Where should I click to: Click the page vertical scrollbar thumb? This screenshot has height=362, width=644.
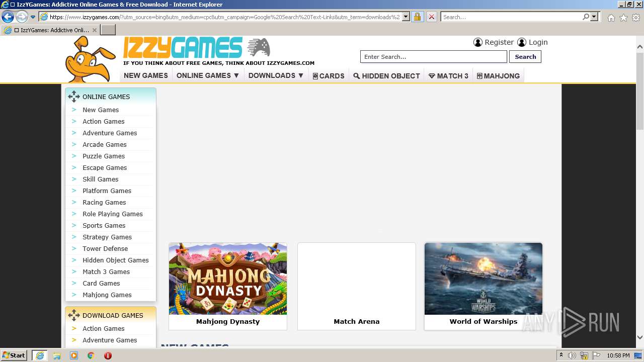(x=640, y=90)
